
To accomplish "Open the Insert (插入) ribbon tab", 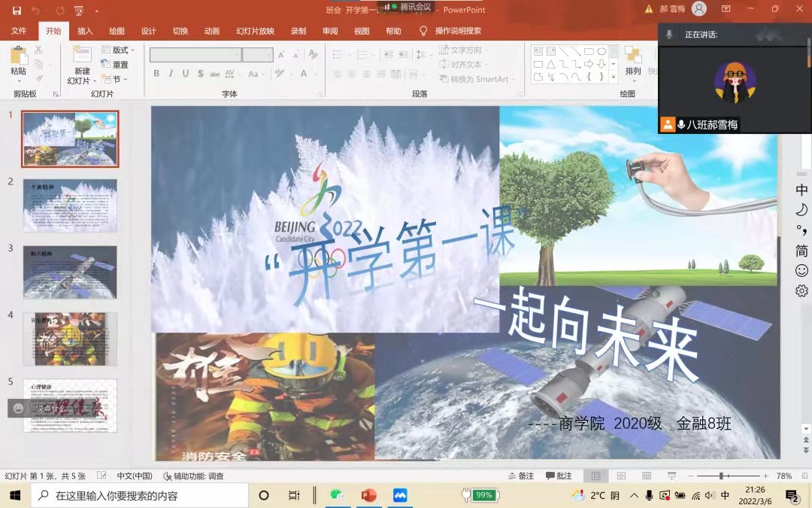I will pyautogui.click(x=85, y=31).
